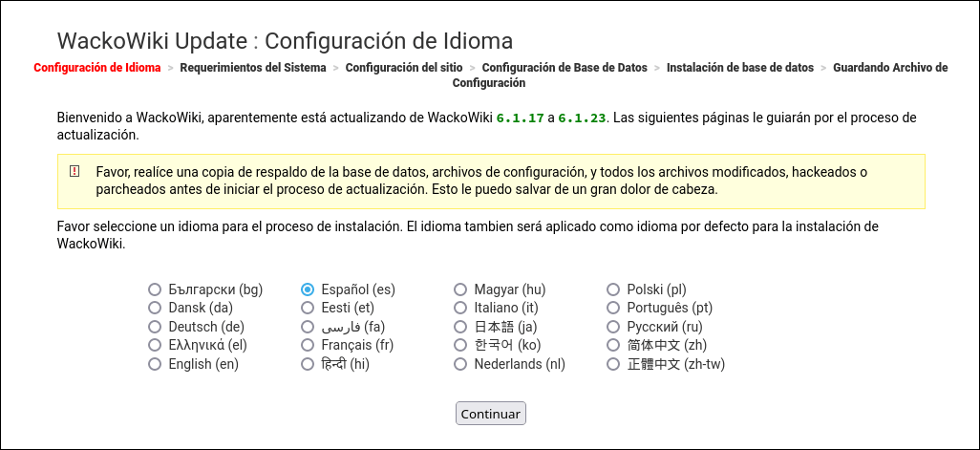Click the warning exclamation icon
The width and height of the screenshot is (980, 450).
(75, 171)
